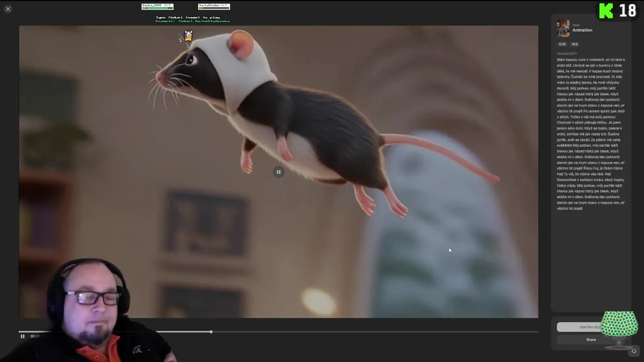Click the Share button
Viewport: 644px width, 362px height.
[591, 340]
